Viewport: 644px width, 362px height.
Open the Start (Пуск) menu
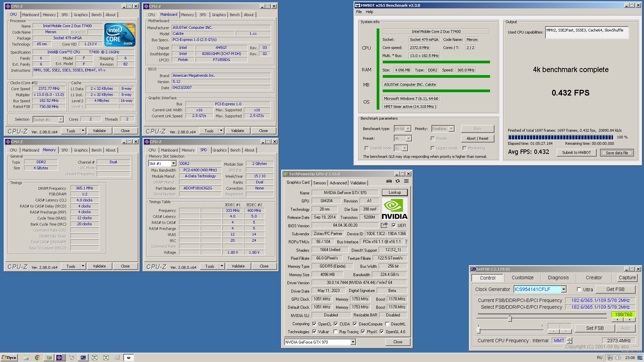(9, 358)
